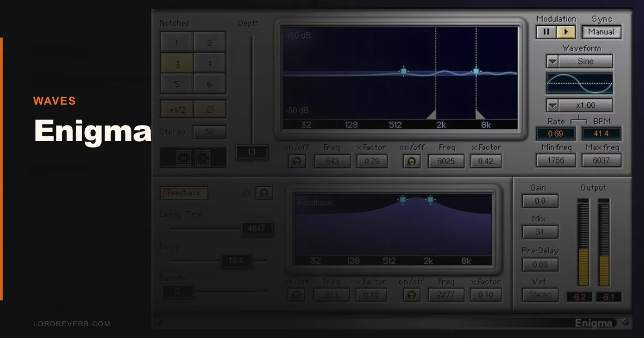Select notch count 2
The height and width of the screenshot is (338, 644).
tap(210, 43)
